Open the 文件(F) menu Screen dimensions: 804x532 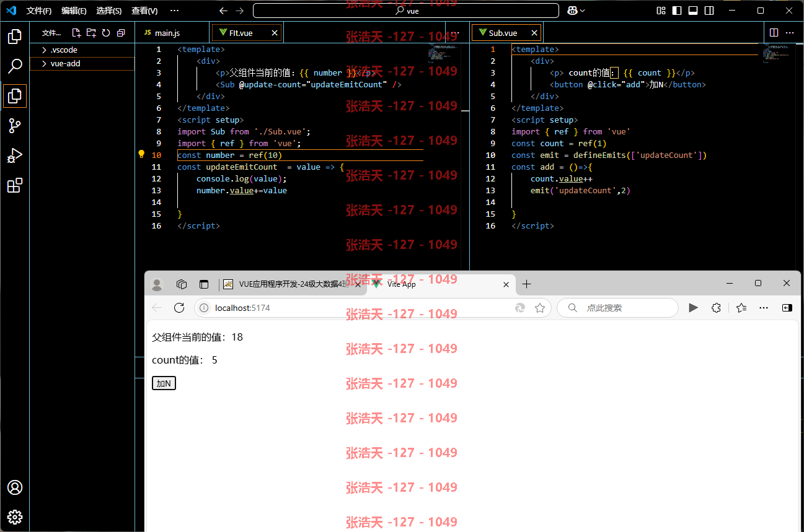tap(39, 11)
